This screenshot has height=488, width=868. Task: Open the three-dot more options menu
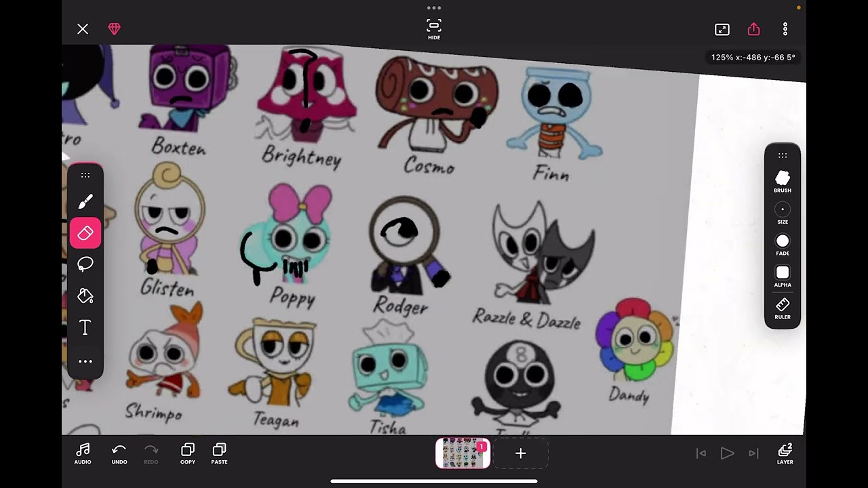[785, 29]
